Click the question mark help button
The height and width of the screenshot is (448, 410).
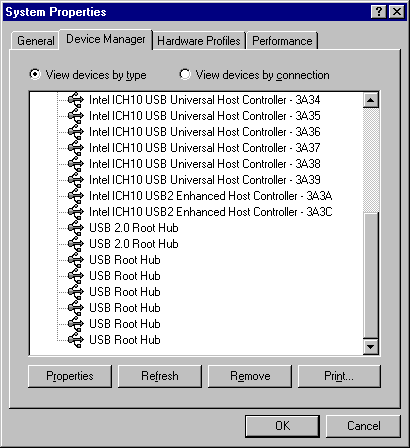coord(379,12)
